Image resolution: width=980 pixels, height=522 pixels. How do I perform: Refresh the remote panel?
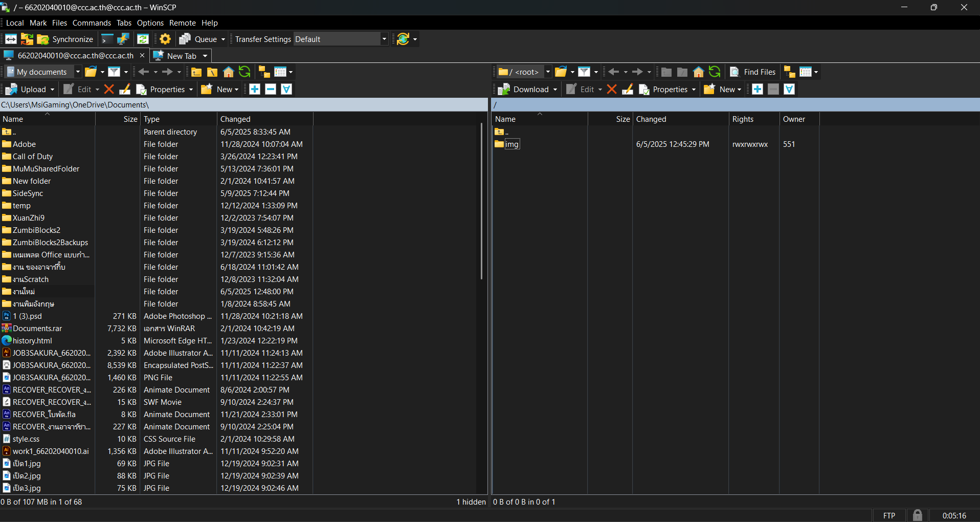(715, 72)
